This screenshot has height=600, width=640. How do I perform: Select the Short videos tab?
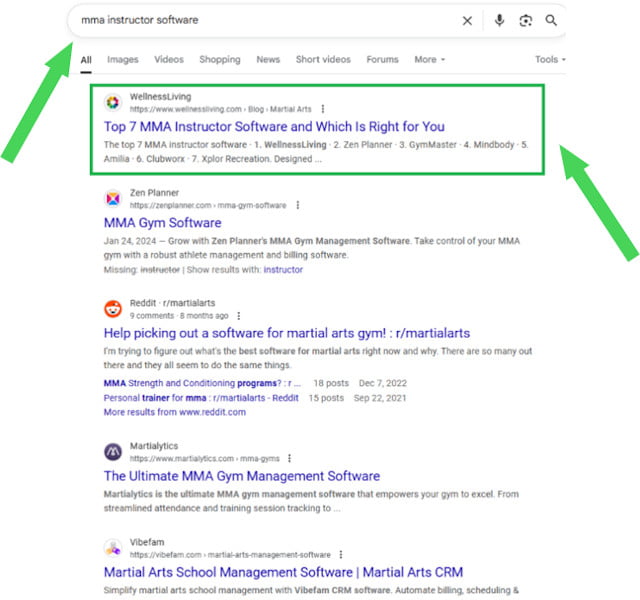pos(323,60)
